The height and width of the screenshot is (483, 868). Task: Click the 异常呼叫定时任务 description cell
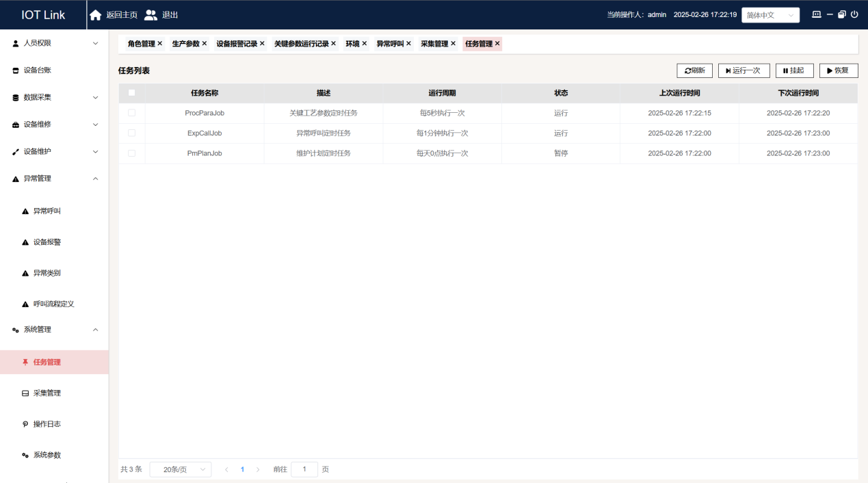pyautogui.click(x=324, y=133)
